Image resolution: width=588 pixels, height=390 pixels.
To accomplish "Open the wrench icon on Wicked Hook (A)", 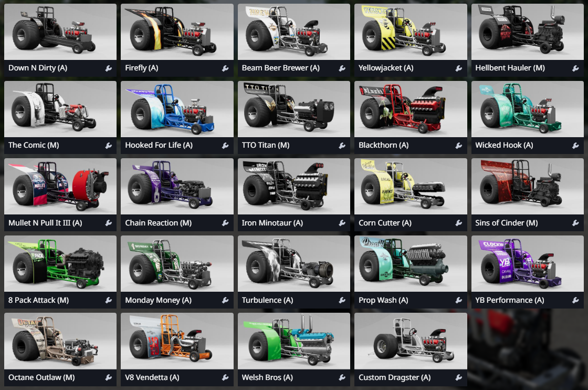I will tap(575, 146).
